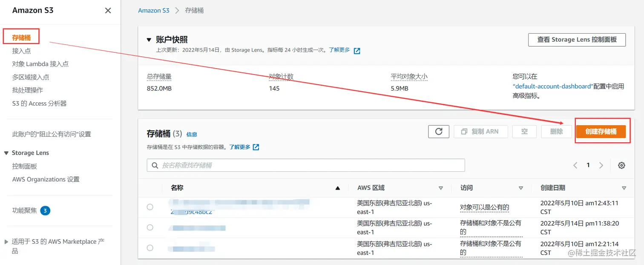Click the 删除 button
The height and width of the screenshot is (265, 644).
[x=556, y=132]
